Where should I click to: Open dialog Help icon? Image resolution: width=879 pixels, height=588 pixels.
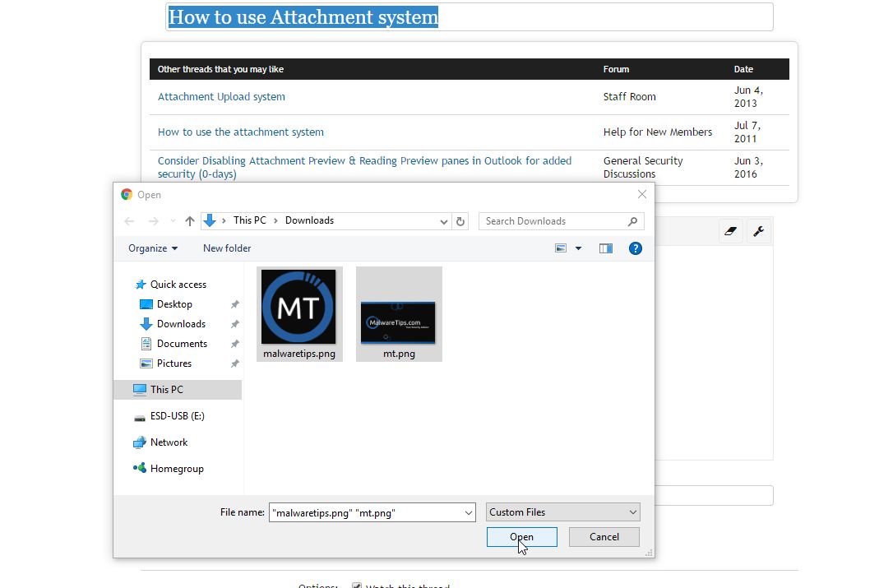(635, 248)
